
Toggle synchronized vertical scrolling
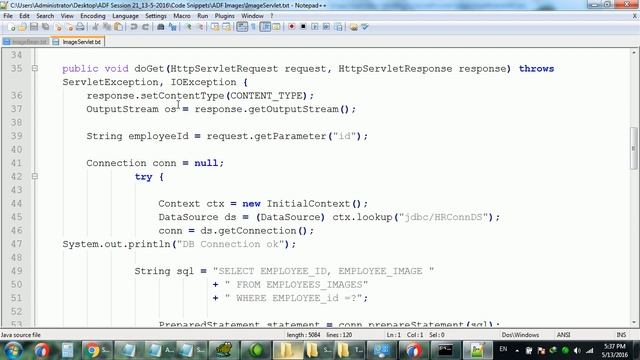tap(215, 27)
